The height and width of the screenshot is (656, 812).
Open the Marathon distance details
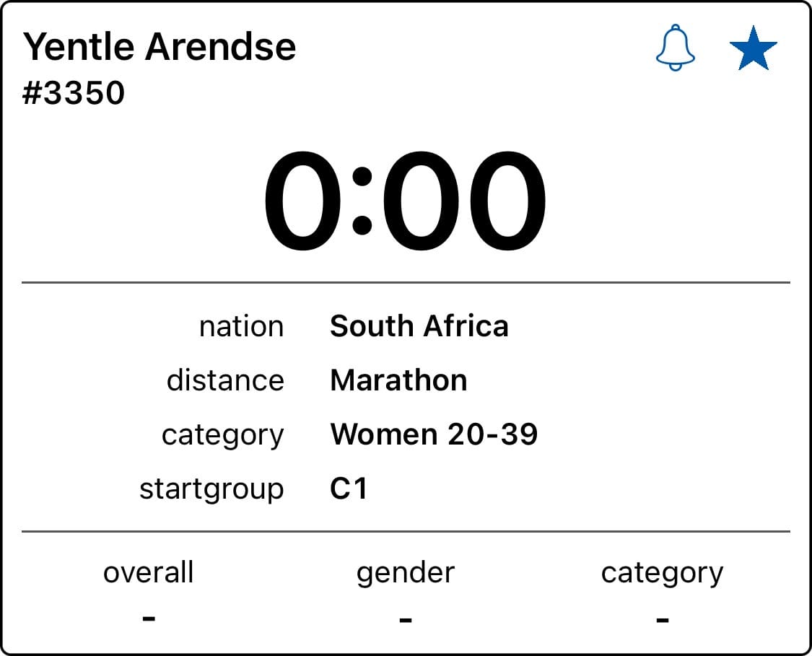(x=398, y=380)
